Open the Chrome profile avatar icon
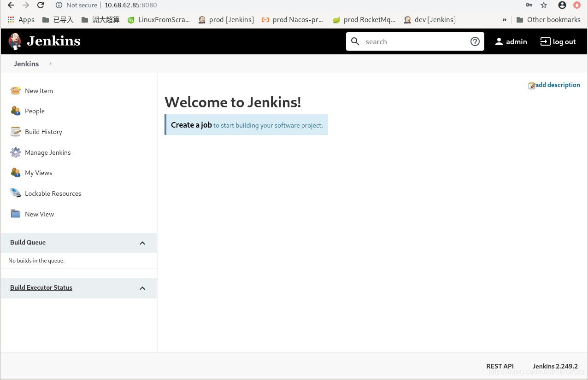 tap(562, 5)
